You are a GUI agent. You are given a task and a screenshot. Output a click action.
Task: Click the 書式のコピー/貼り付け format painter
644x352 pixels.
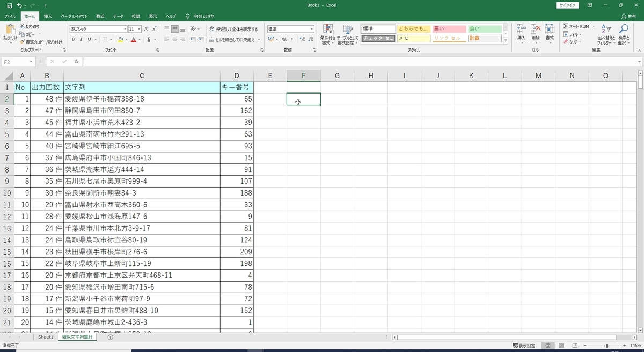41,41
